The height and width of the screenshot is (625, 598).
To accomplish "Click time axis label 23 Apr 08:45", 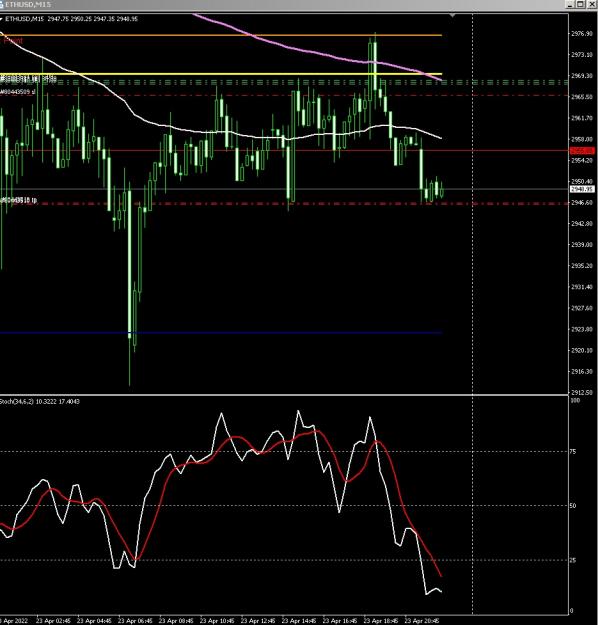I will point(176,621).
